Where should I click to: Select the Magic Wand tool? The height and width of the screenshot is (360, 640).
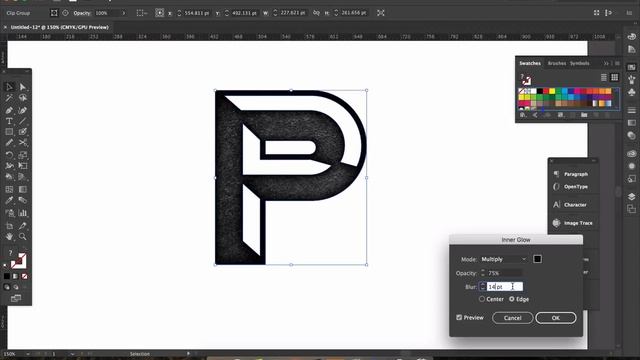[9, 98]
